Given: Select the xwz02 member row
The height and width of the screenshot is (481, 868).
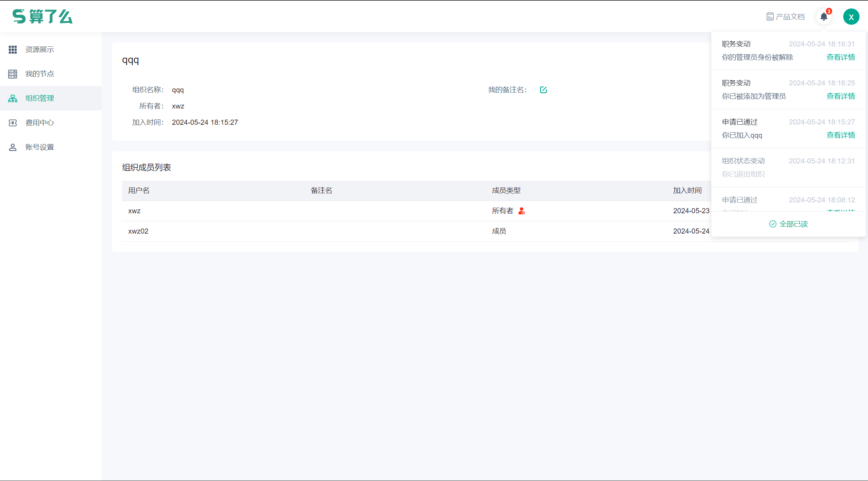Looking at the screenshot, I should pyautogui.click(x=138, y=231).
